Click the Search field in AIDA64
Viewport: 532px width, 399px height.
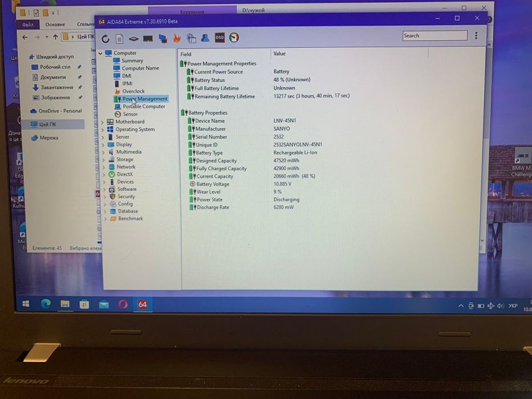point(434,35)
